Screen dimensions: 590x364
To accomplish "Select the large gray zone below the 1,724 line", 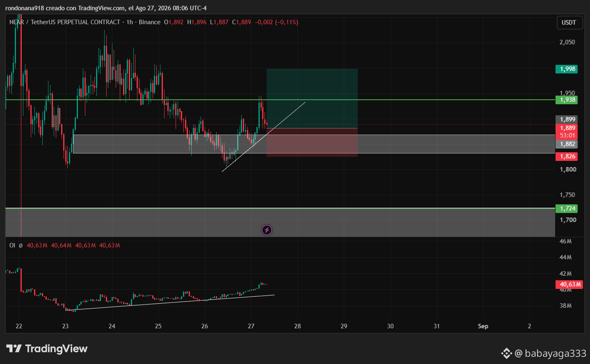I will click(280, 222).
